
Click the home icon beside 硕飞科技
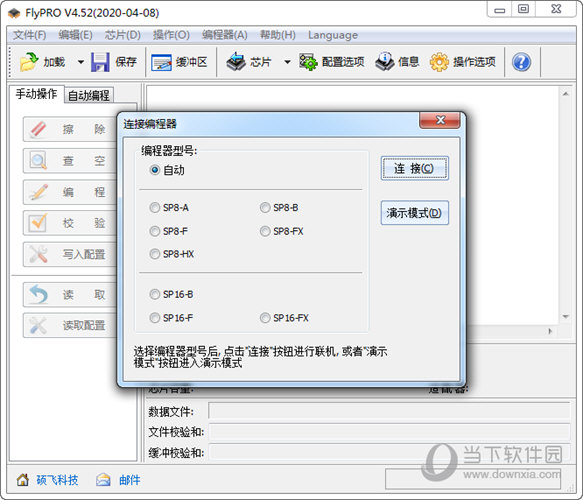pos(23,480)
